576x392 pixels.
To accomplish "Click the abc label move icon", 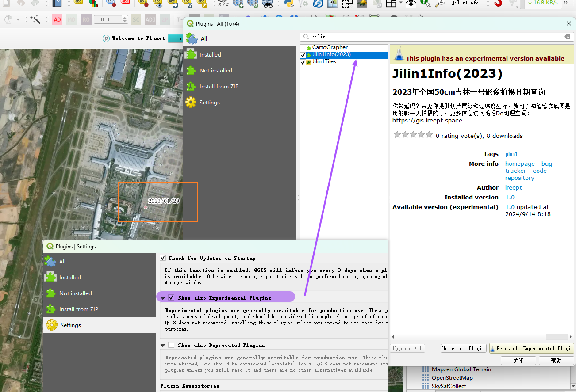I will tap(173, 3).
